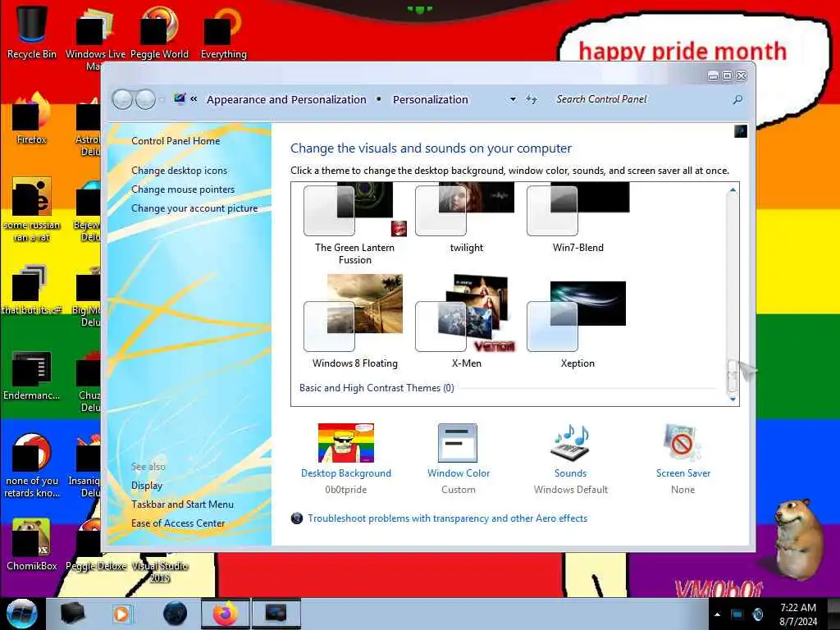Screen dimensions: 840x630
Task: Click the Screen Saver link text
Action: [x=683, y=473]
